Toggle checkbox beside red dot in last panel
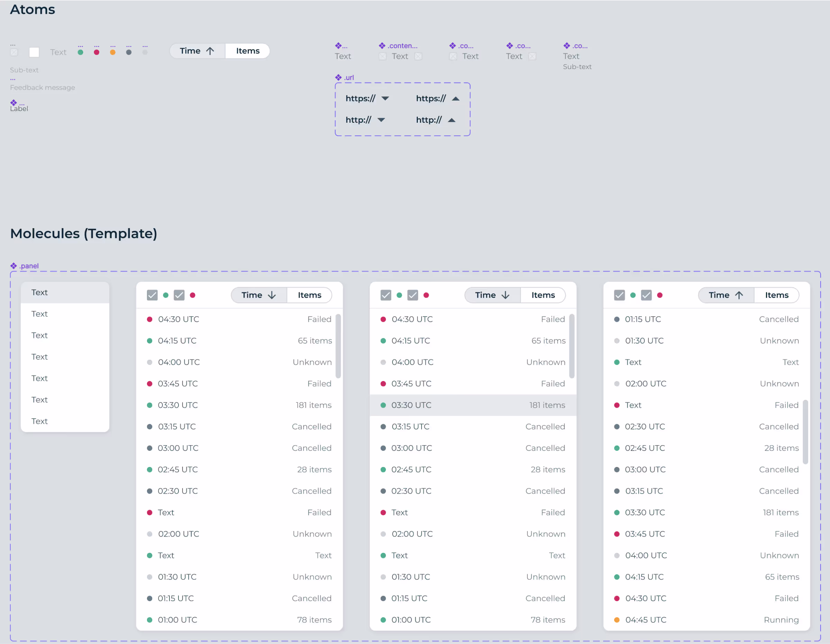 pos(646,295)
